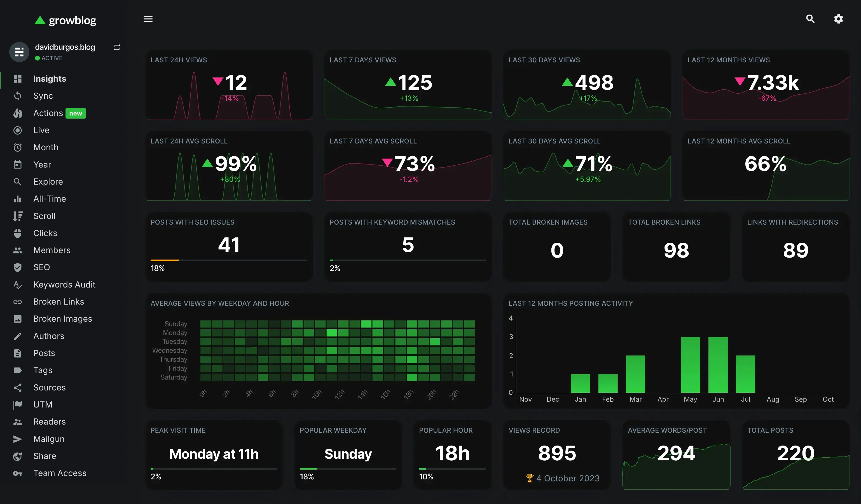Click the Explore magnifier icon in sidebar
The width and height of the screenshot is (861, 504).
tap(17, 182)
